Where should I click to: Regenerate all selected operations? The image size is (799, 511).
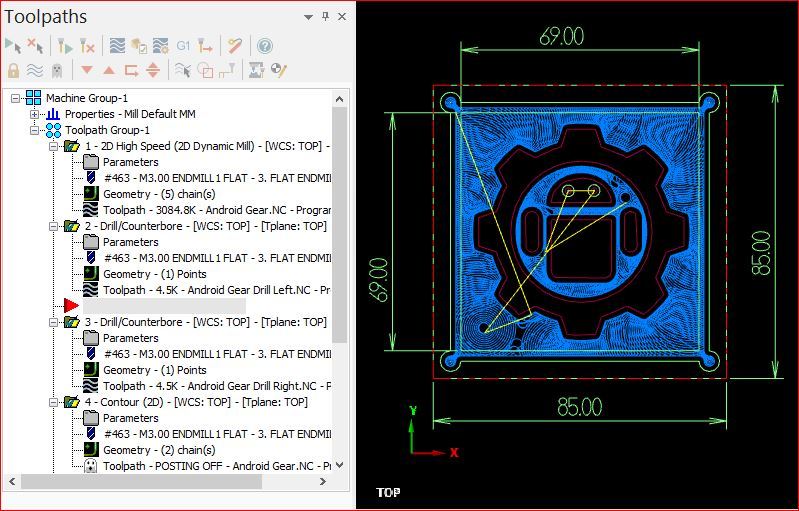65,46
